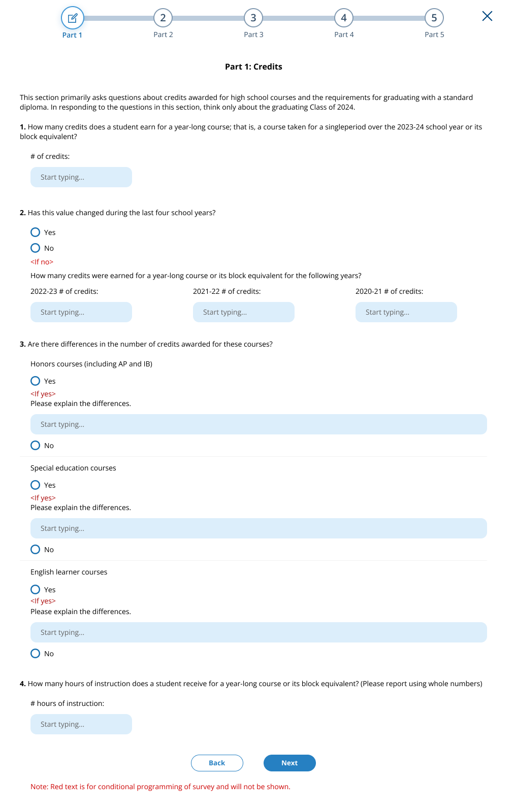Screen dimensions: 515x812
Task: Select Yes for English learner courses
Action: [x=36, y=590]
